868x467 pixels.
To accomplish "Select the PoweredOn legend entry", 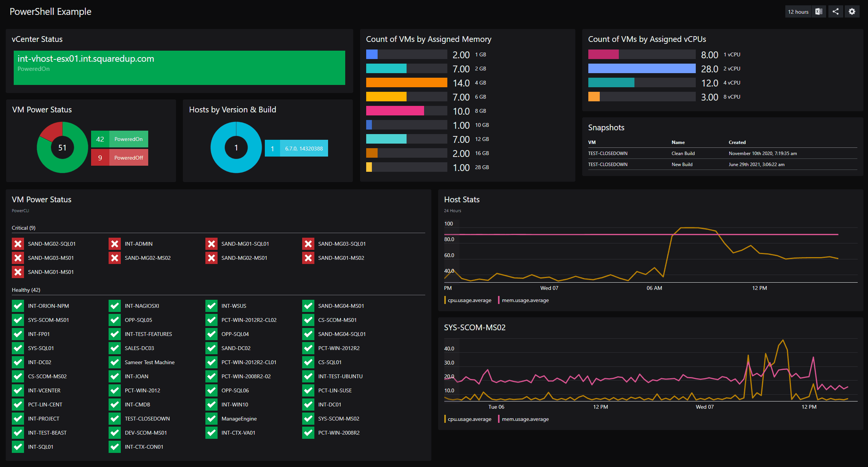I will pyautogui.click(x=120, y=139).
